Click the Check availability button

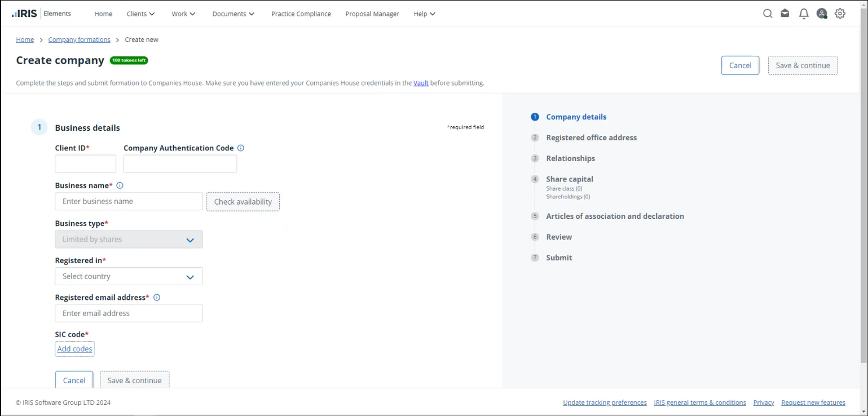coord(243,202)
